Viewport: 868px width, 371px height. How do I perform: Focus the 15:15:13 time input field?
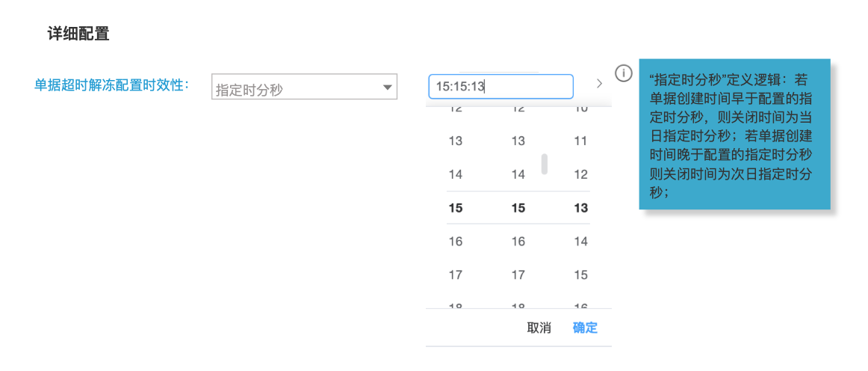[500, 87]
